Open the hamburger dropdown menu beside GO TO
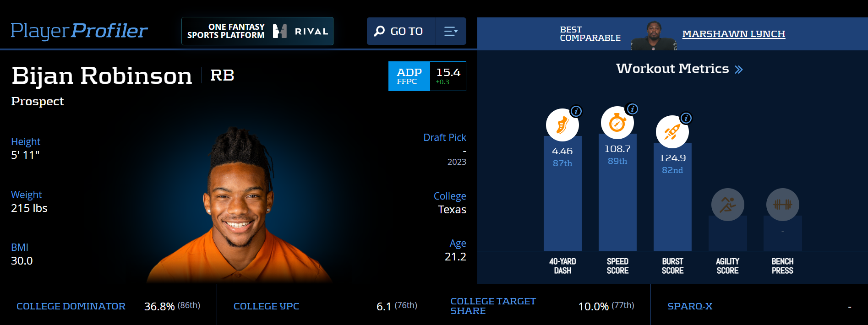 pos(451,31)
